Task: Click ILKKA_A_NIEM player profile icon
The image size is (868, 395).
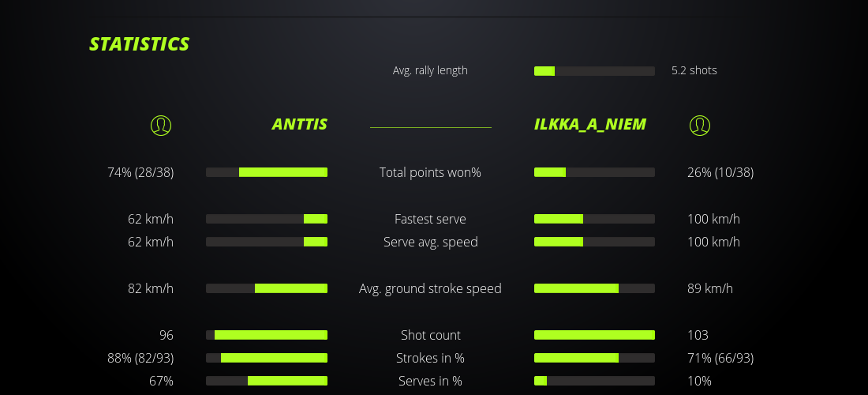Action: point(700,125)
